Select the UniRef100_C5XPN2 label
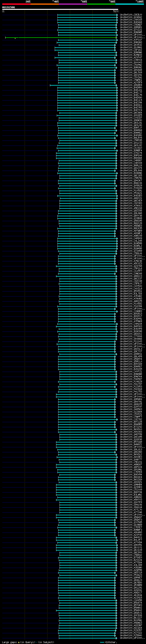146x644 pixels. pos(131,65)
